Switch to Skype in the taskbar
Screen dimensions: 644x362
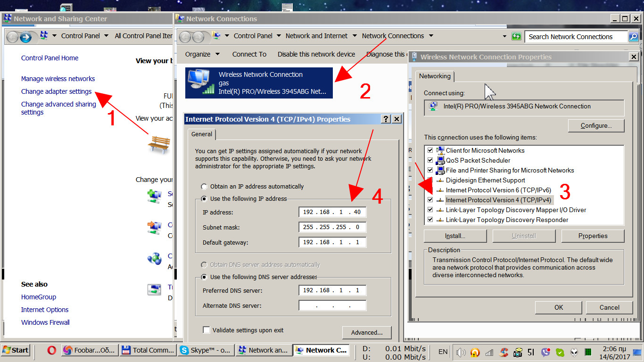[206, 350]
